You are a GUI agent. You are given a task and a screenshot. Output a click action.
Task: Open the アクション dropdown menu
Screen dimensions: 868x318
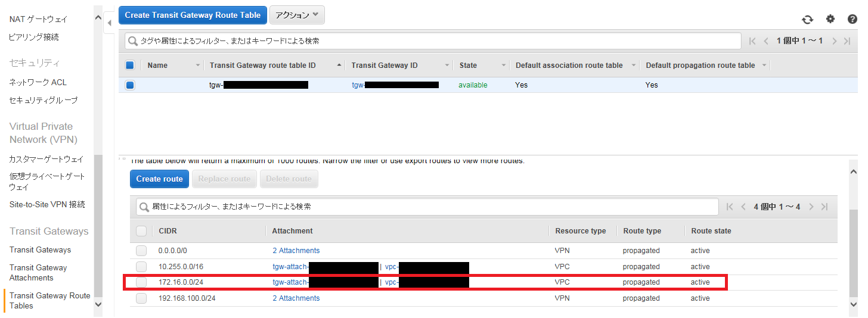[x=297, y=15]
